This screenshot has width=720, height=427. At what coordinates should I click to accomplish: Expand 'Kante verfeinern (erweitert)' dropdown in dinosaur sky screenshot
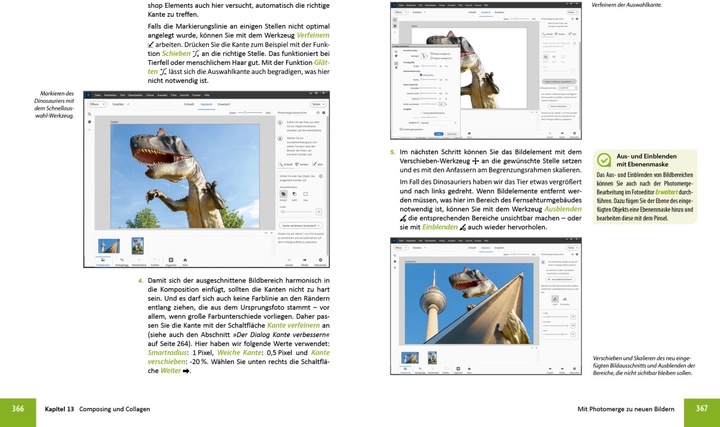tap(301, 225)
